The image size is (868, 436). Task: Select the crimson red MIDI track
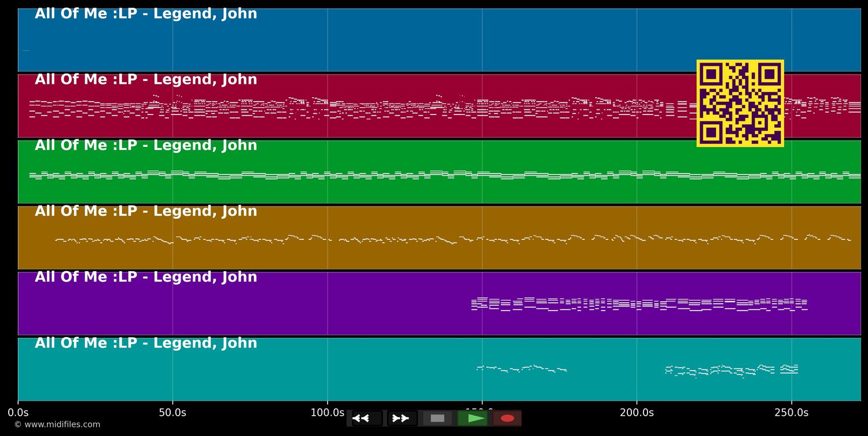pyautogui.click(x=439, y=106)
